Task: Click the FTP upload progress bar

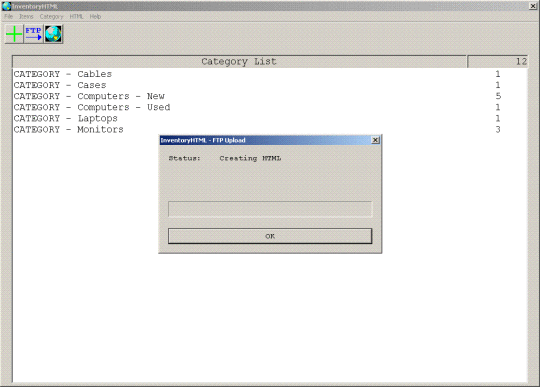Action: pyautogui.click(x=270, y=209)
